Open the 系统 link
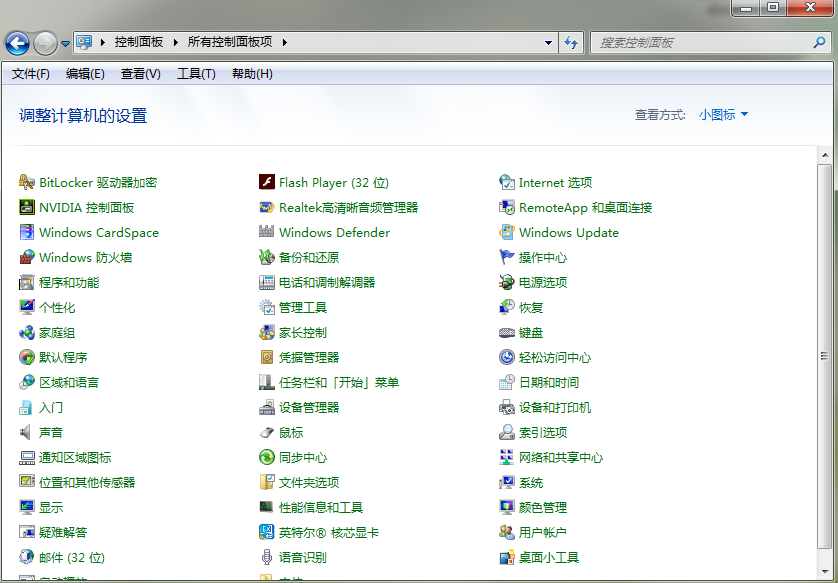Viewport: 838px width, 583px height. 531,483
